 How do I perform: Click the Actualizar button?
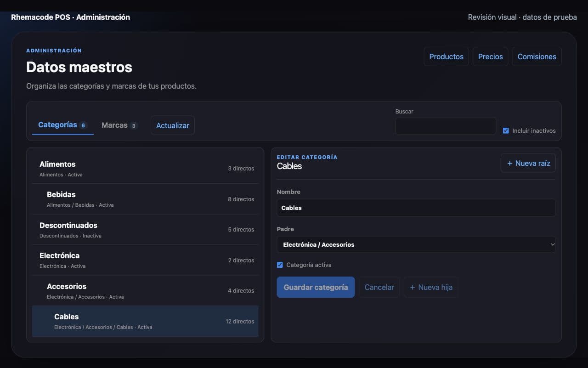click(x=173, y=125)
